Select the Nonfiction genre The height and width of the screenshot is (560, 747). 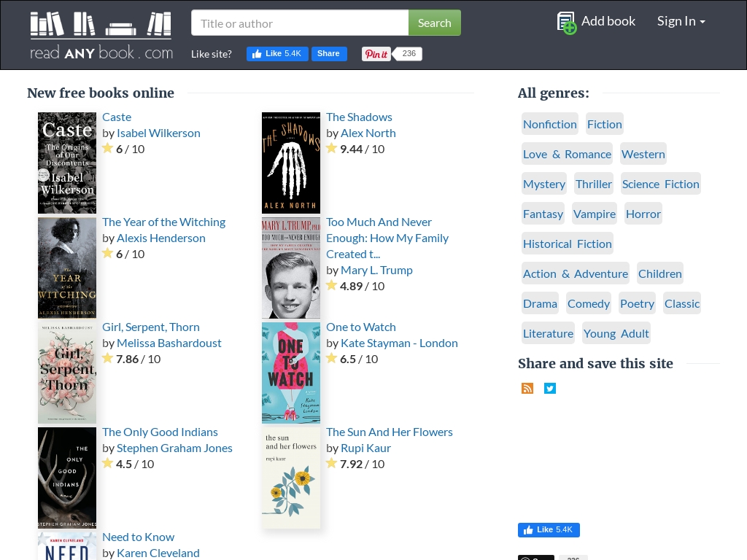[x=550, y=124]
